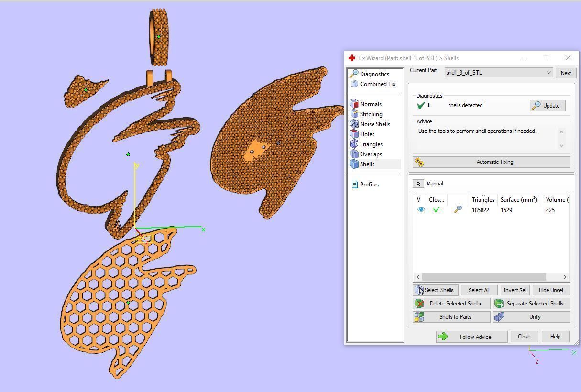The height and width of the screenshot is (392, 581).
Task: Click the Invert Sel button
Action: [515, 290]
